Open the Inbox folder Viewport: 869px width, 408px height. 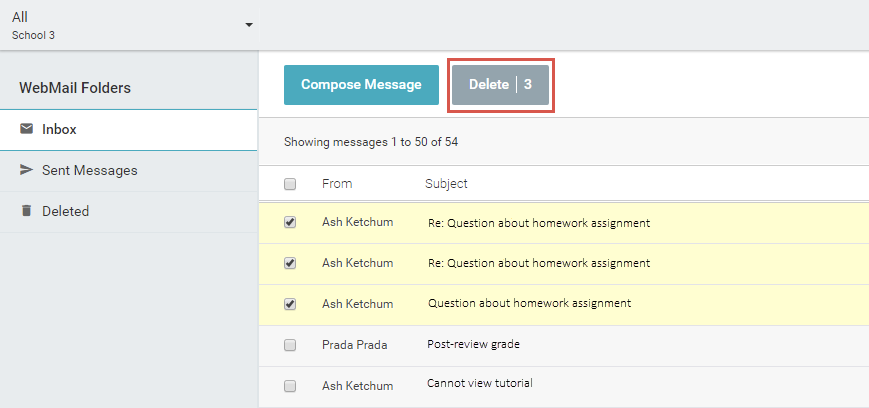[129, 130]
